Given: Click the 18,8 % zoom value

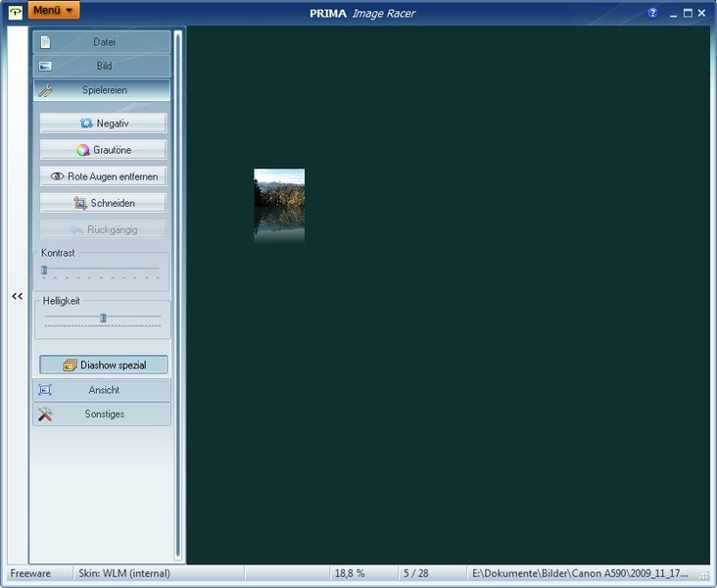Looking at the screenshot, I should tap(350, 573).
